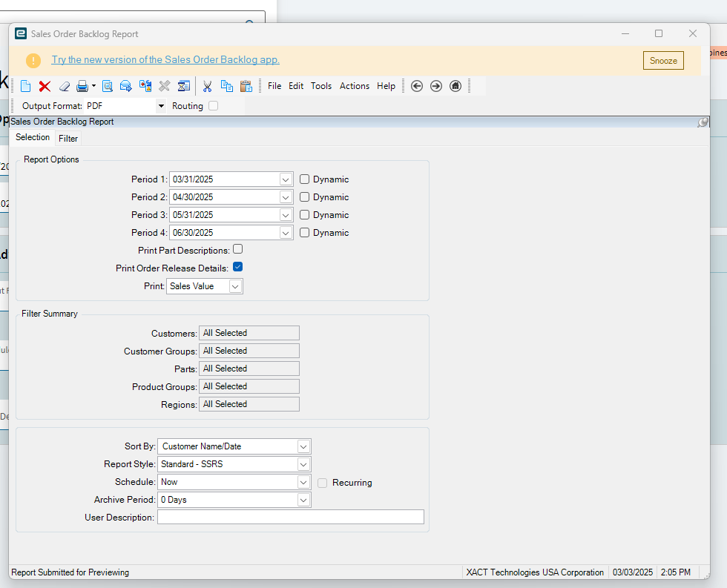The width and height of the screenshot is (727, 588).
Task: Open the Print Sales Value dropdown
Action: 235,286
